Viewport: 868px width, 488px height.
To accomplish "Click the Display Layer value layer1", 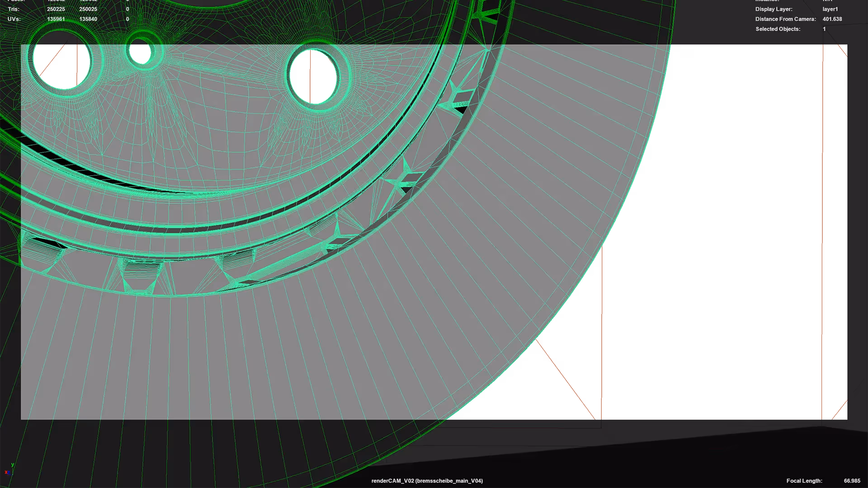I will (x=830, y=9).
